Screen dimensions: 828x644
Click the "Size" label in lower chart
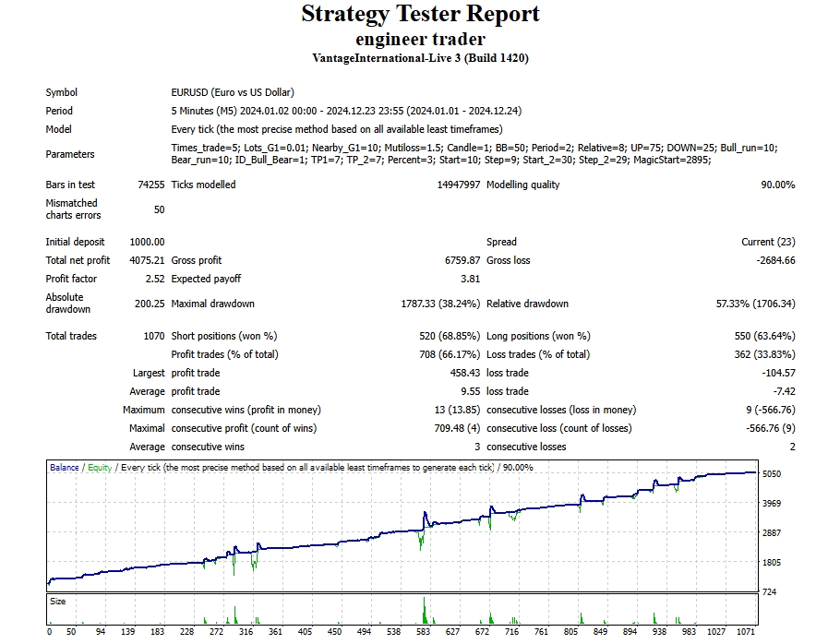[57, 602]
